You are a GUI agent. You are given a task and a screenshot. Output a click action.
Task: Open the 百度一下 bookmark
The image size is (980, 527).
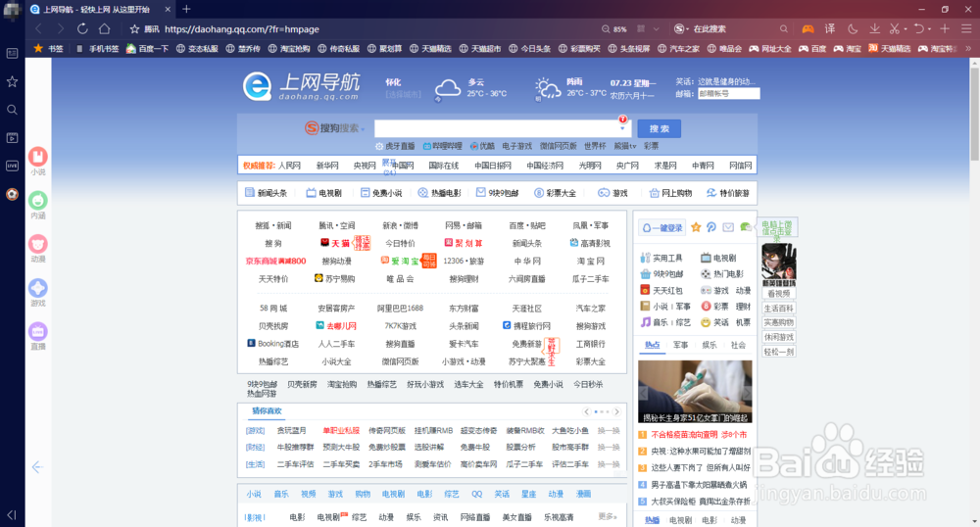pyautogui.click(x=148, y=48)
